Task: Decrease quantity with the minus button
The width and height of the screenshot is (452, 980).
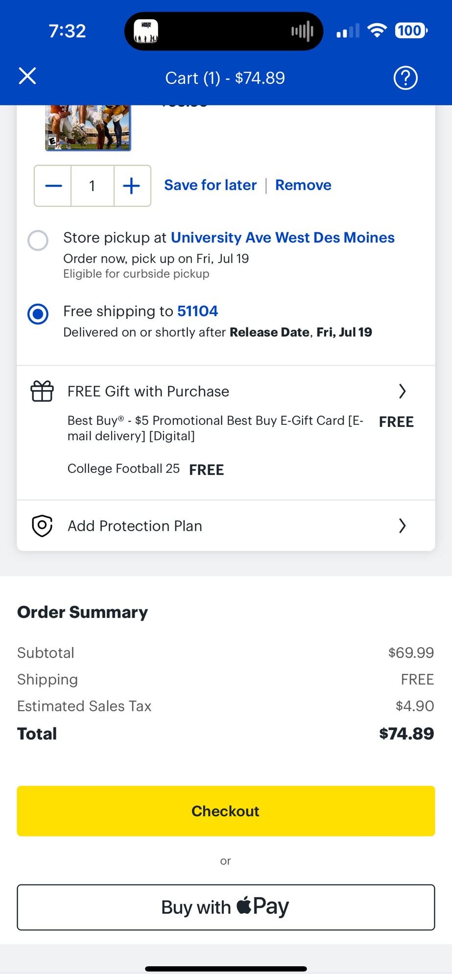Action: [x=53, y=186]
